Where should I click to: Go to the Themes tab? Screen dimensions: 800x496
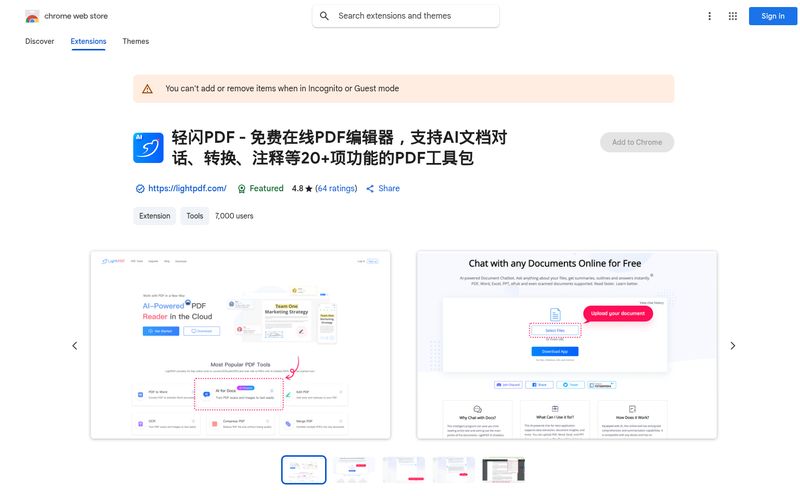[x=136, y=41]
